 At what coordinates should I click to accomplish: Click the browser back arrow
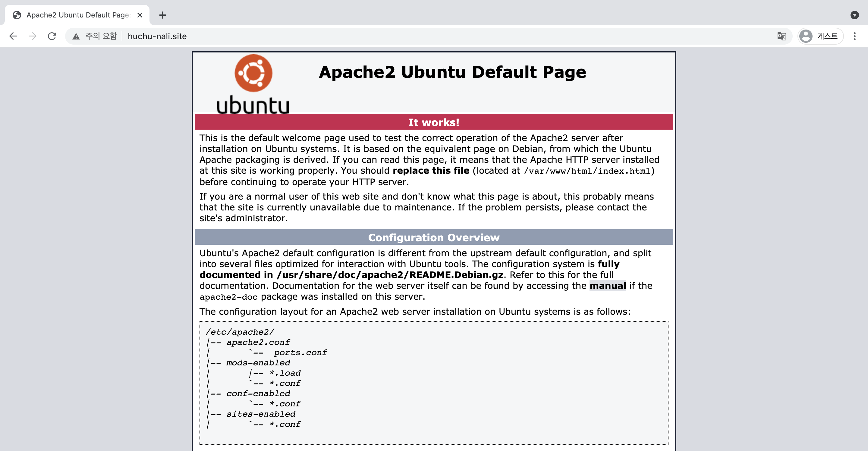[x=13, y=36]
